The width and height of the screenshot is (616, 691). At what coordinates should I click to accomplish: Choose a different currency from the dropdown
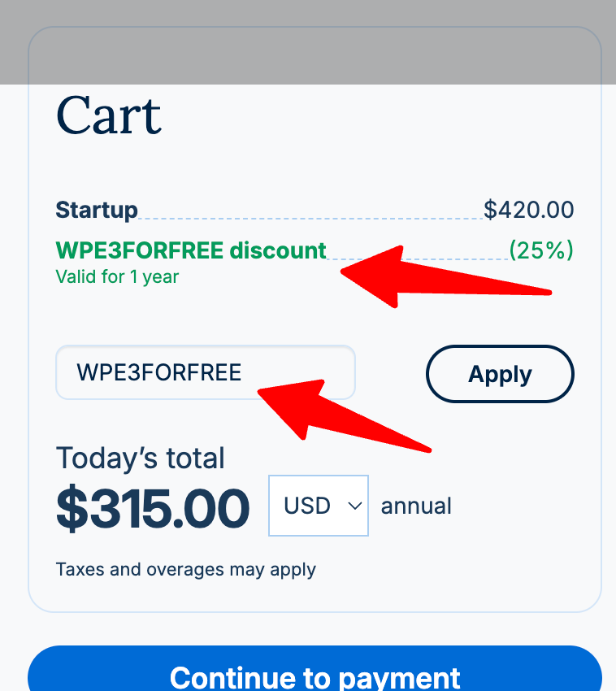(x=319, y=506)
